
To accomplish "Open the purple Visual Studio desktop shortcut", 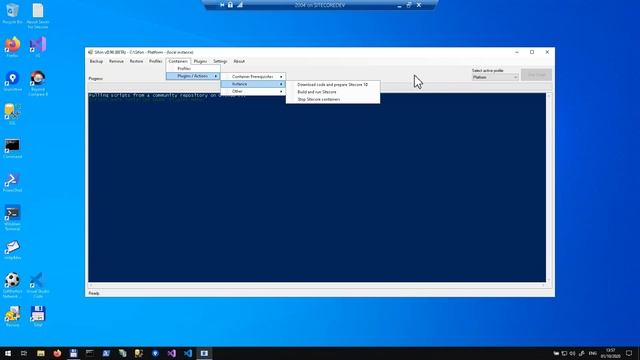I will pos(38,47).
